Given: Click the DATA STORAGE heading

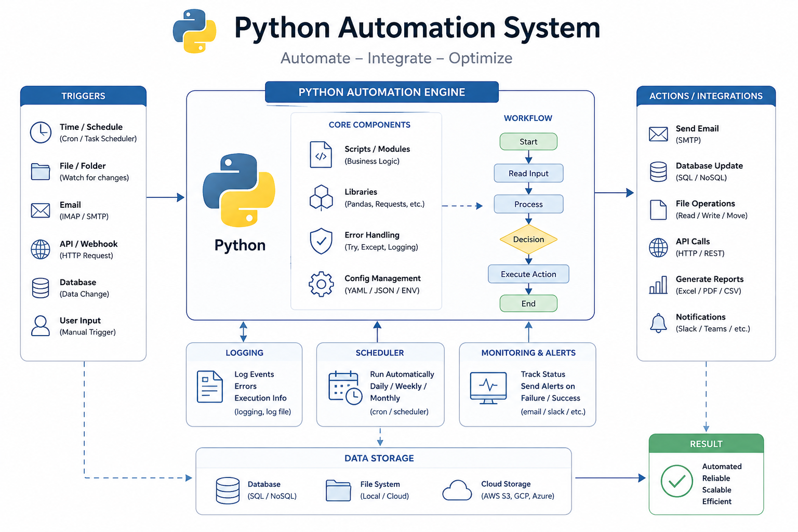Looking at the screenshot, I should [379, 458].
